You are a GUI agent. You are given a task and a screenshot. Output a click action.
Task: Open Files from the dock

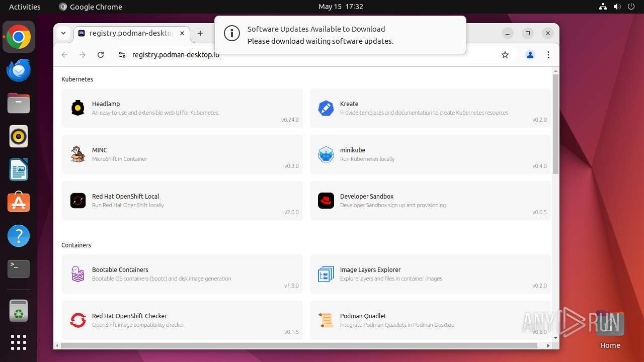[19, 104]
